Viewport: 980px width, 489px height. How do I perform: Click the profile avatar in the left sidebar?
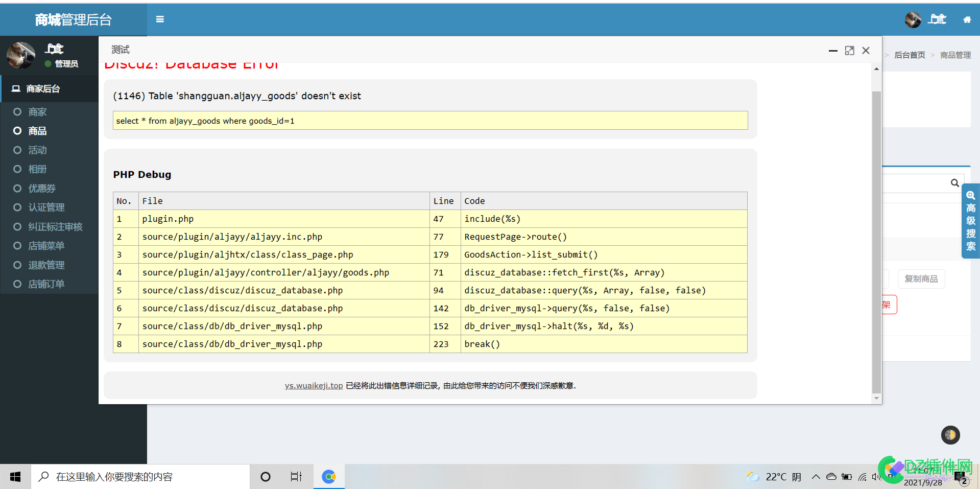click(21, 55)
